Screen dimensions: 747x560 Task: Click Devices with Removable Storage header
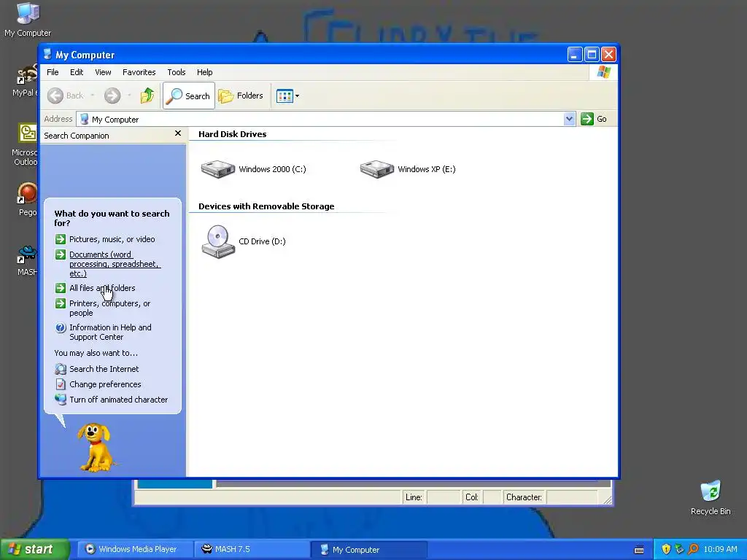pyautogui.click(x=266, y=206)
